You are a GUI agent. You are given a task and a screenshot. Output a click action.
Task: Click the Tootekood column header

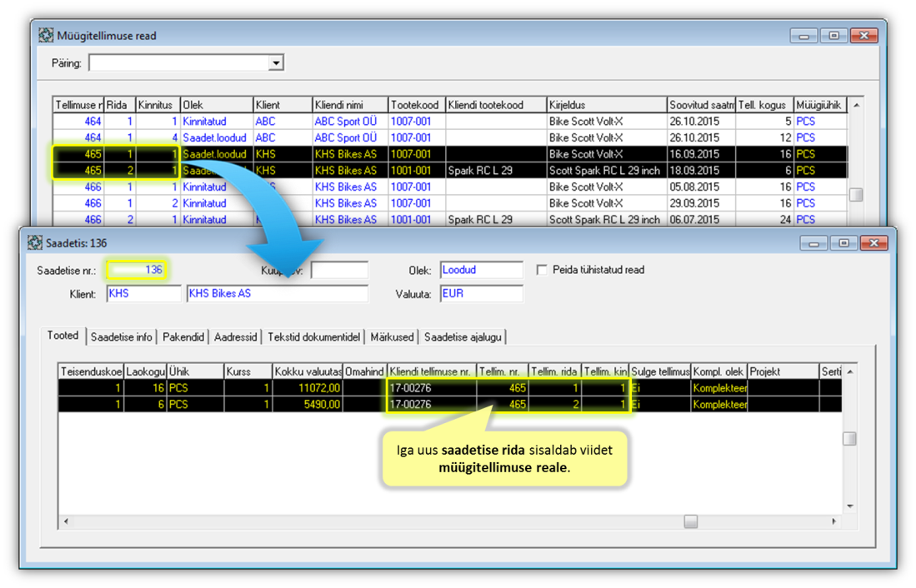click(417, 105)
